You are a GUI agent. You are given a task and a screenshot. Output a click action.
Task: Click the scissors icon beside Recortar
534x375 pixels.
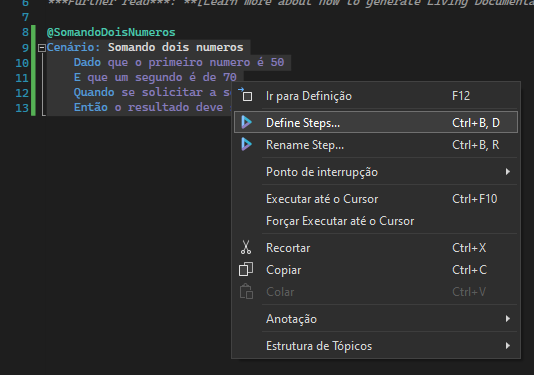(x=246, y=248)
